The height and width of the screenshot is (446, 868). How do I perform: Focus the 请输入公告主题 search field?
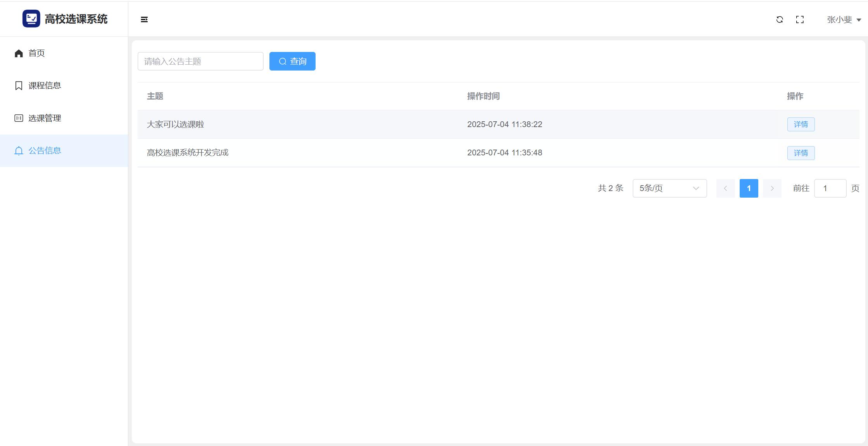coord(200,61)
